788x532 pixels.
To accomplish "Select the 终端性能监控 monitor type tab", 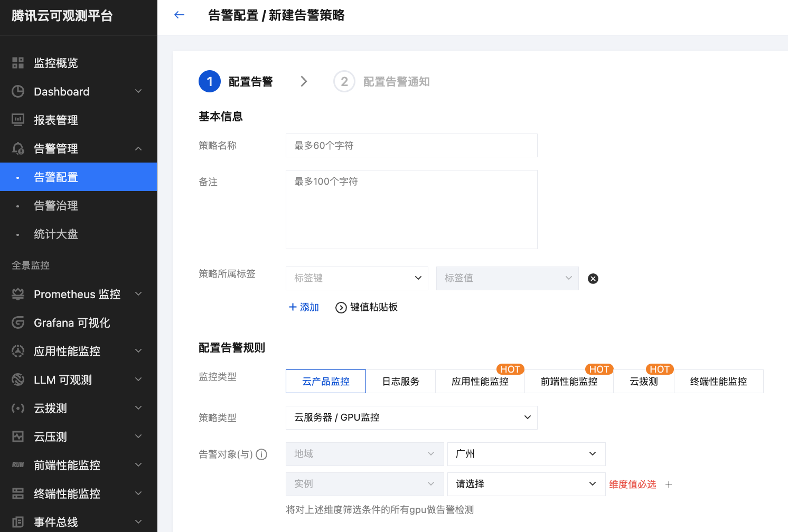I will point(719,382).
